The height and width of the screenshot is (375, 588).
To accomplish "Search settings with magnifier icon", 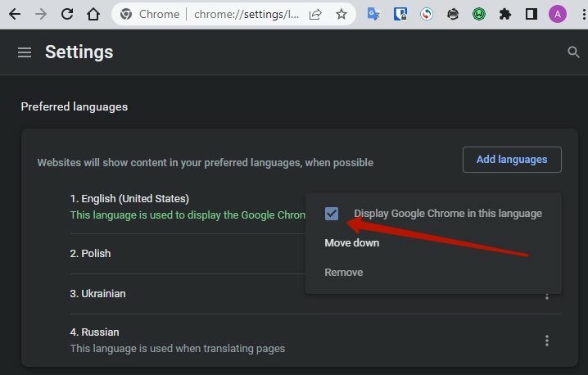I will coord(573,52).
